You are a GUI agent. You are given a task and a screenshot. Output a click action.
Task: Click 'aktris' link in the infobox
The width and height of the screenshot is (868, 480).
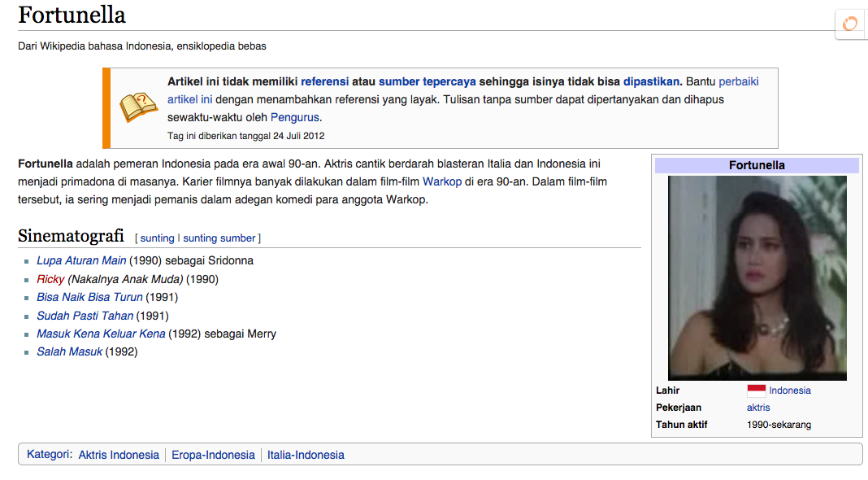(x=758, y=408)
